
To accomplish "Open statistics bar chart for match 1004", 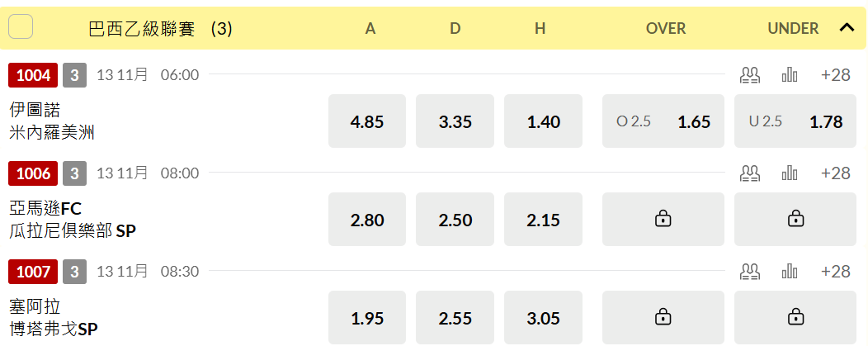I will (x=790, y=75).
